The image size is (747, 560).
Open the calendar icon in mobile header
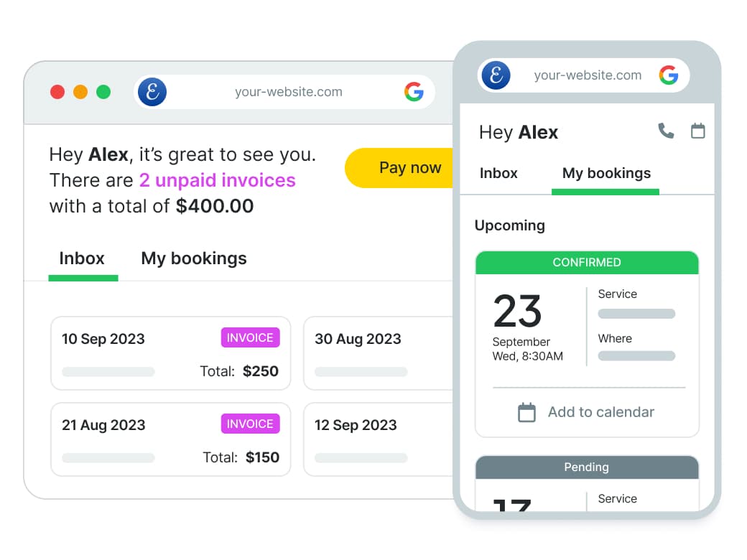coord(698,131)
